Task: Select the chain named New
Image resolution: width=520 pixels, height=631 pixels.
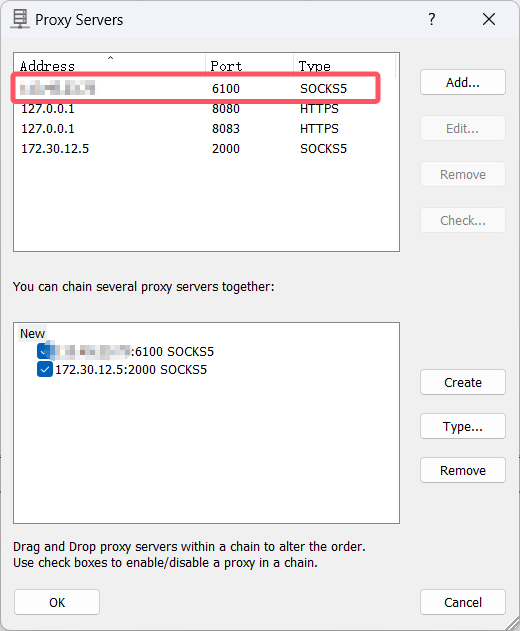Action: click(33, 334)
